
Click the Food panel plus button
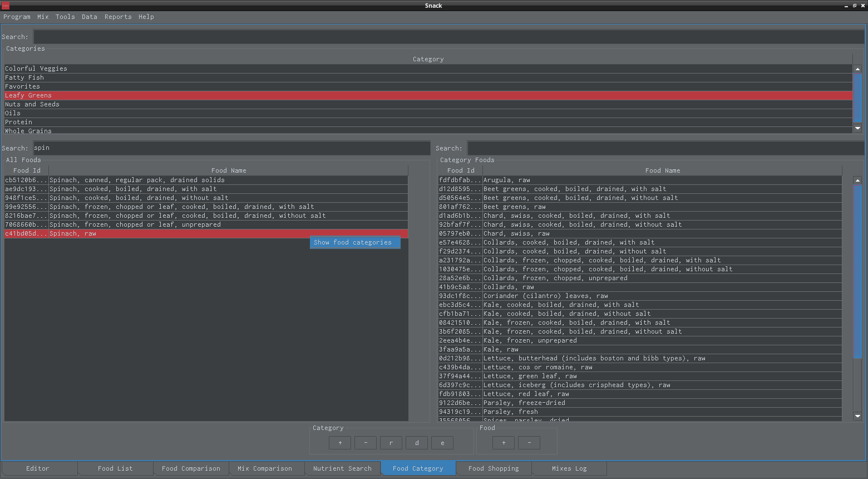(504, 443)
